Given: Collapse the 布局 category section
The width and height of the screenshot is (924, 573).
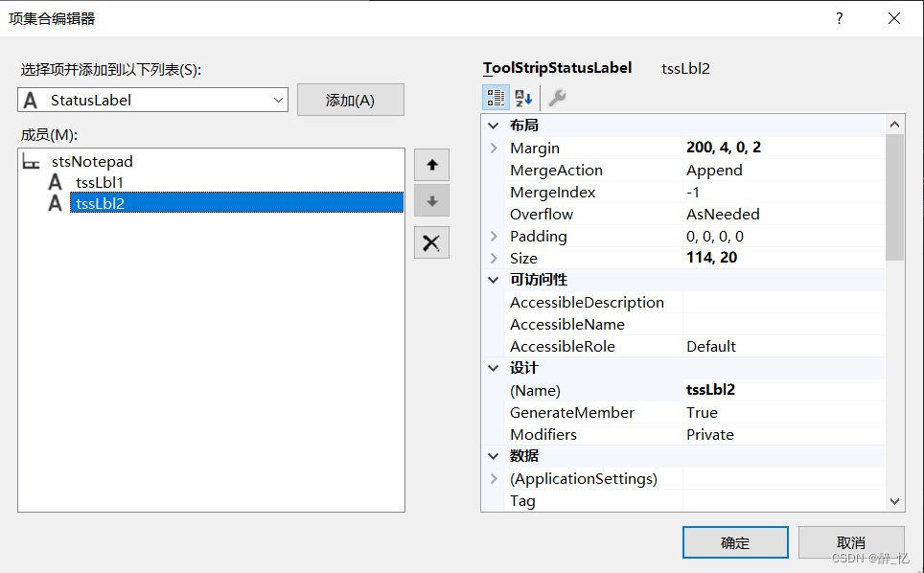Looking at the screenshot, I should point(494,126).
